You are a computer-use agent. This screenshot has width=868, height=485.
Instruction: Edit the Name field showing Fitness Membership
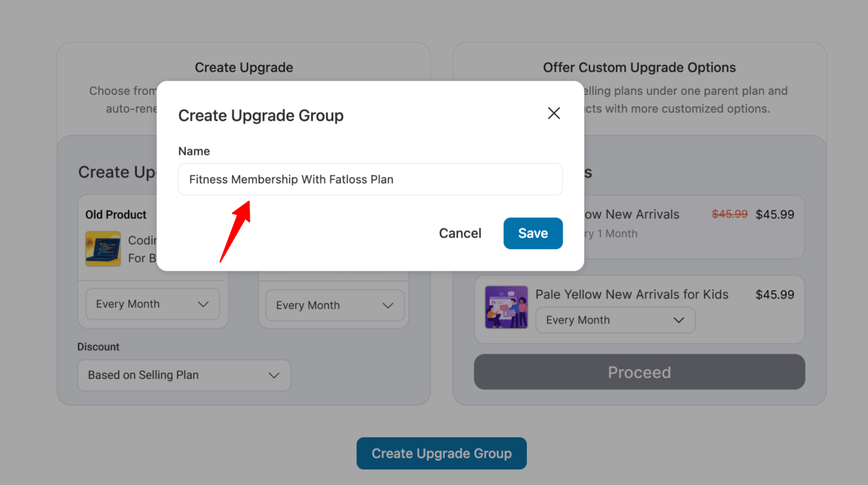[370, 179]
